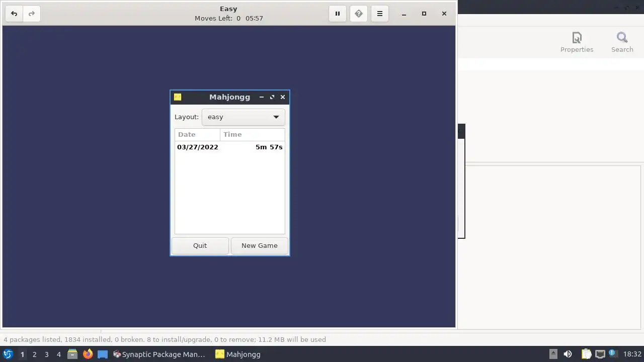
Task: Open the clipboard manager tray icon
Action: (586, 354)
